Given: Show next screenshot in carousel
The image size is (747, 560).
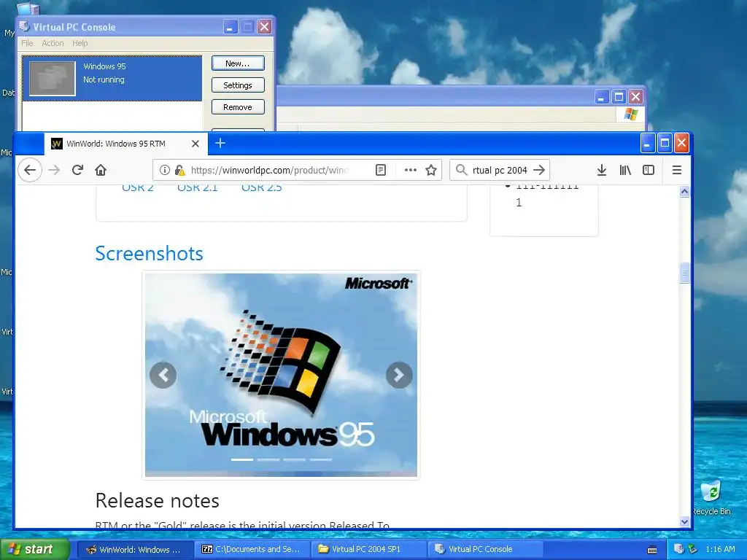Looking at the screenshot, I should coord(399,376).
